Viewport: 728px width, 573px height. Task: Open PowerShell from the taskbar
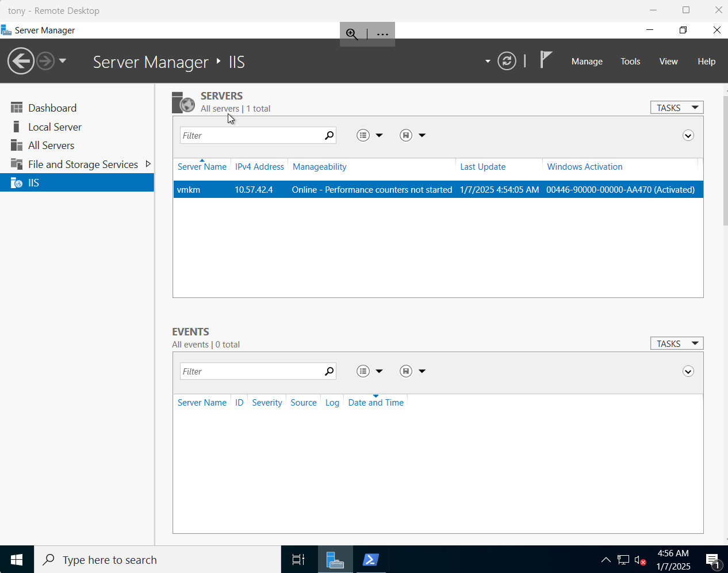pyautogui.click(x=370, y=559)
